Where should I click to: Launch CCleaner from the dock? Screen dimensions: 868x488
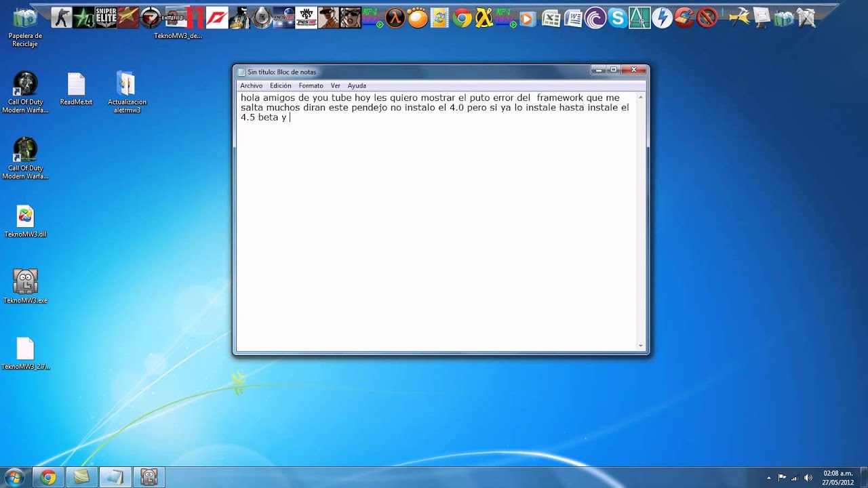point(684,18)
